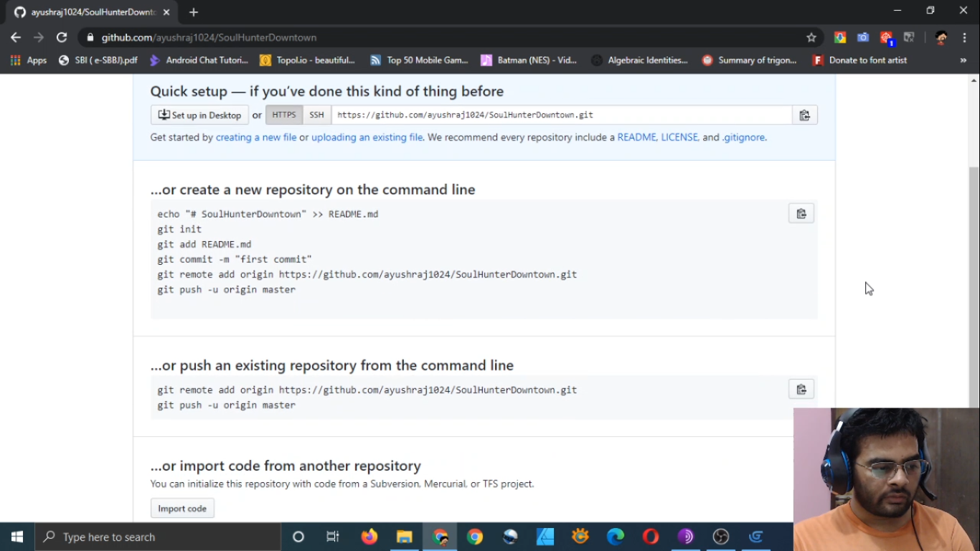Screen dimensions: 980x551
Task: Click the Import code button
Action: pyautogui.click(x=182, y=509)
